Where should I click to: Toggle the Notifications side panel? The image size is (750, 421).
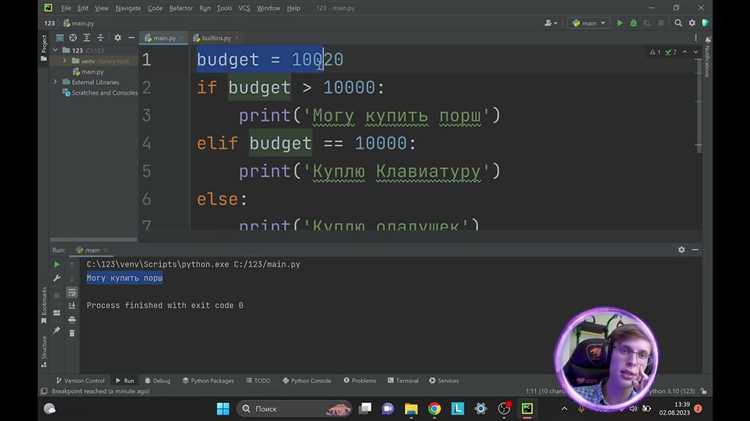pyautogui.click(x=707, y=56)
